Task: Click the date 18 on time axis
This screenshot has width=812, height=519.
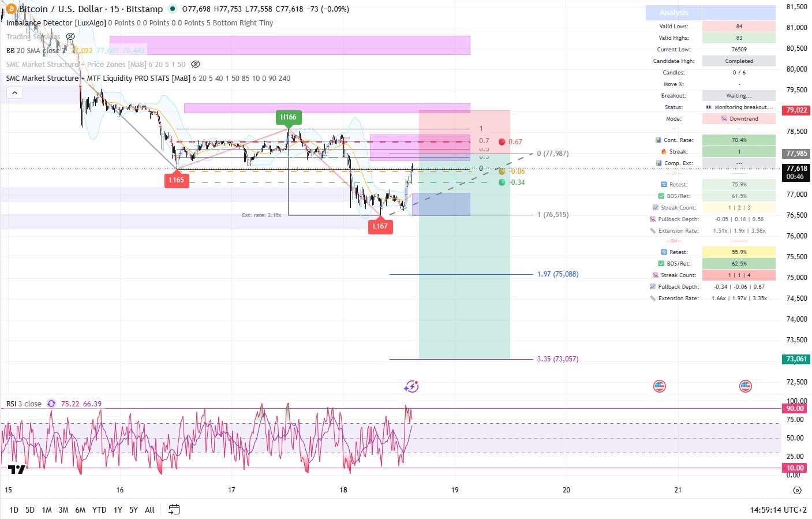Action: coord(343,490)
